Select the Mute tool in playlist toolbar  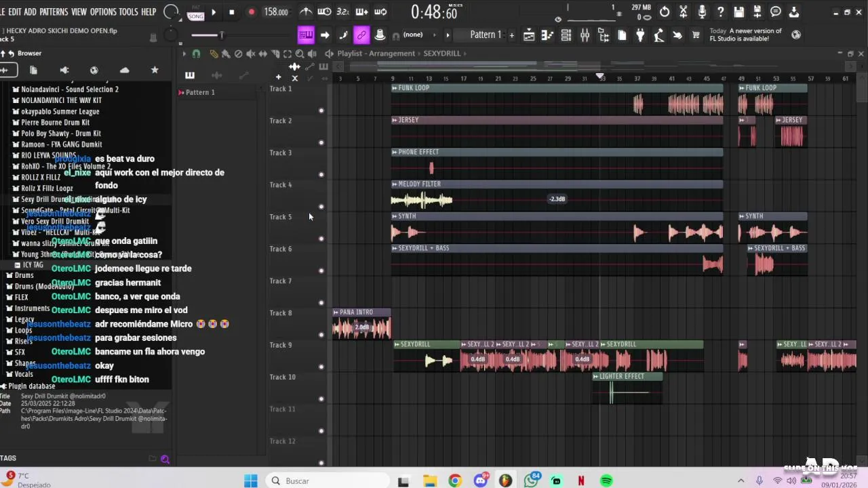point(250,54)
